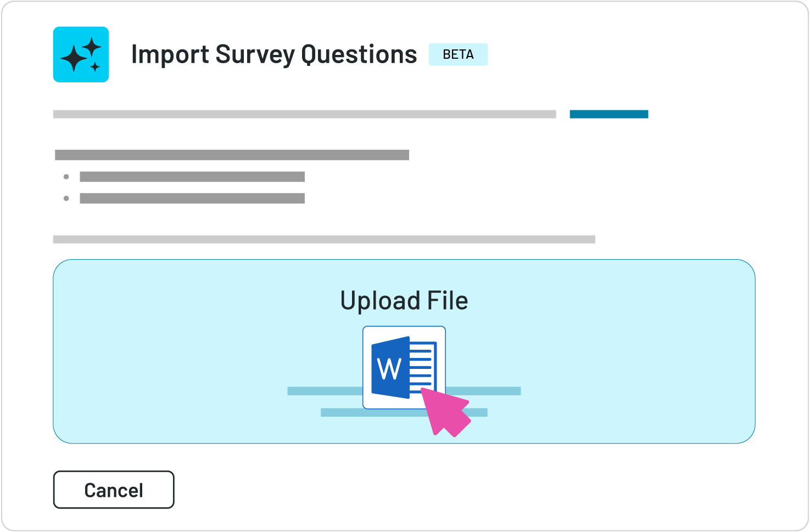Open the teal link beside the description
810x532 pixels.
(608, 114)
